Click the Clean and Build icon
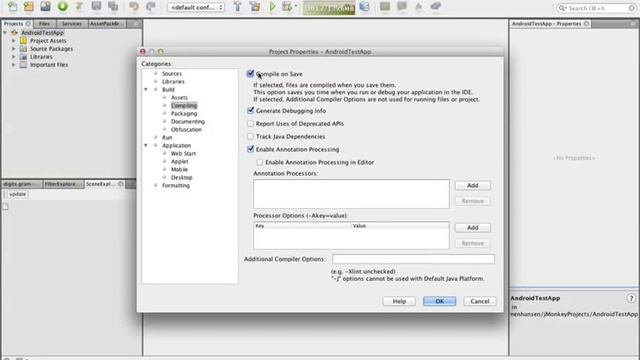The height and width of the screenshot is (360, 640). pos(255,7)
